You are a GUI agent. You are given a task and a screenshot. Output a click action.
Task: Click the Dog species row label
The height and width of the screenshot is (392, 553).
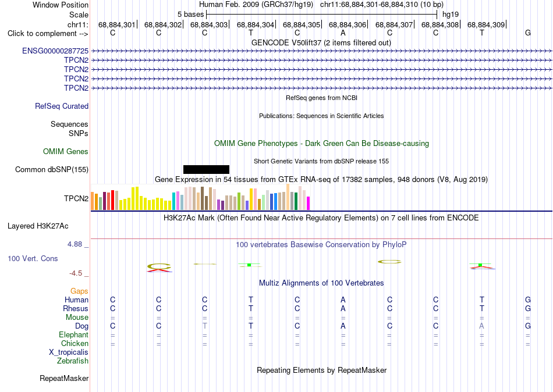coord(82,326)
